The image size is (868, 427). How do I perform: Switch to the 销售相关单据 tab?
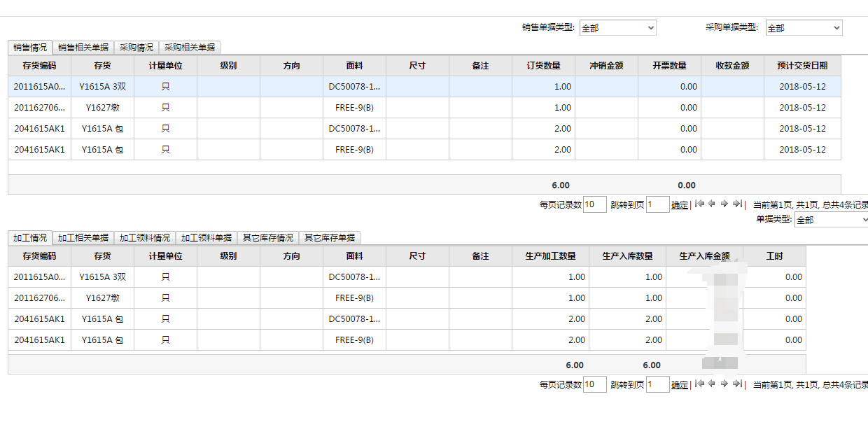[83, 48]
